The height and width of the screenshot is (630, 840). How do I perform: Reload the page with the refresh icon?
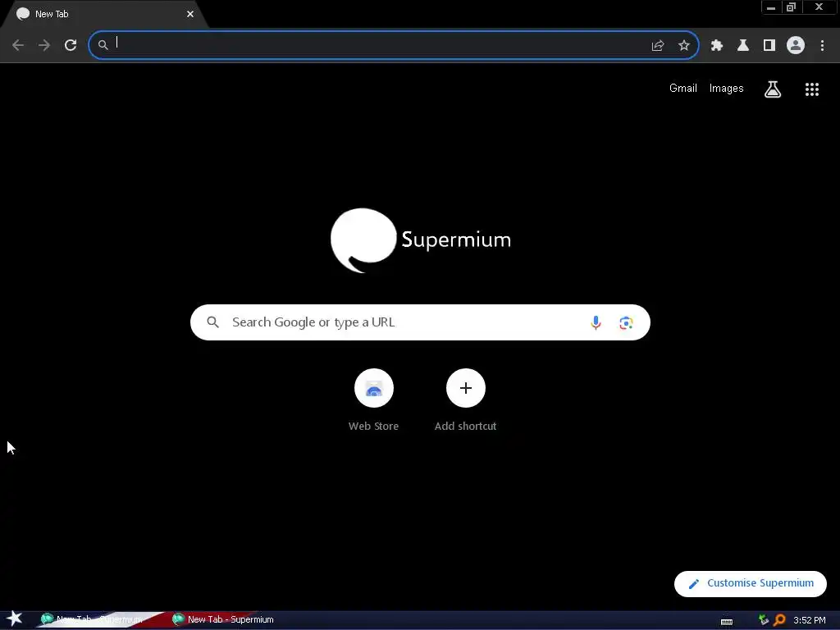click(x=71, y=45)
